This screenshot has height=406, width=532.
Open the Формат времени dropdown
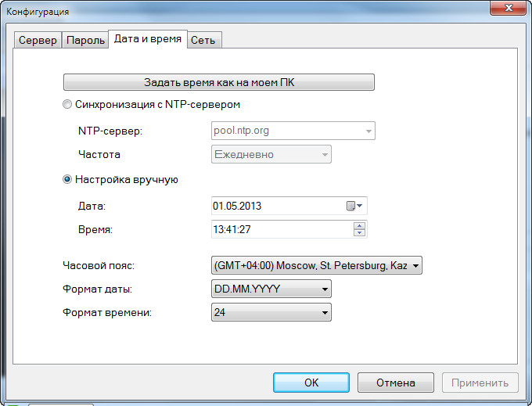[324, 313]
